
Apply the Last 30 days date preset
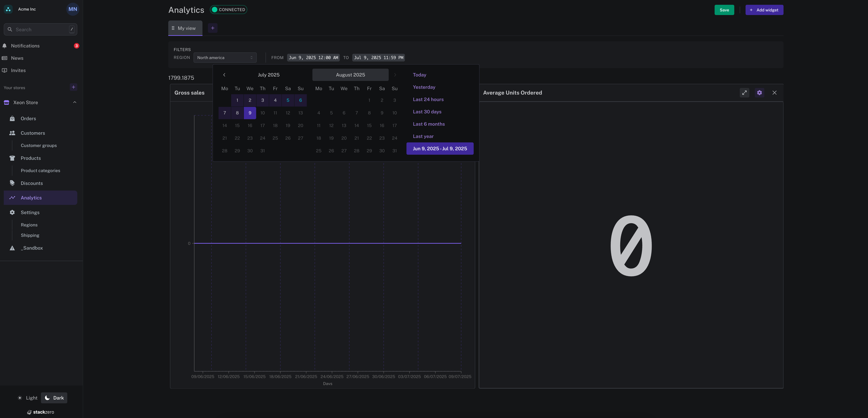coord(427,111)
